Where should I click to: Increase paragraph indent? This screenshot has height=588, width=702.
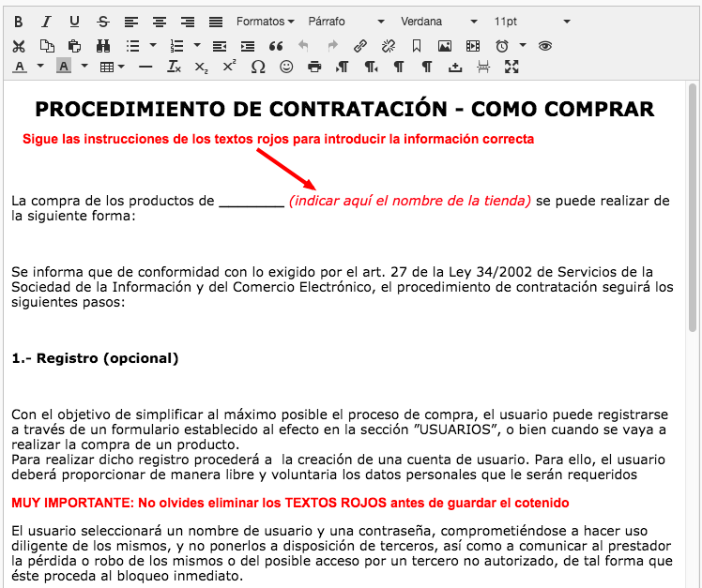tap(248, 46)
